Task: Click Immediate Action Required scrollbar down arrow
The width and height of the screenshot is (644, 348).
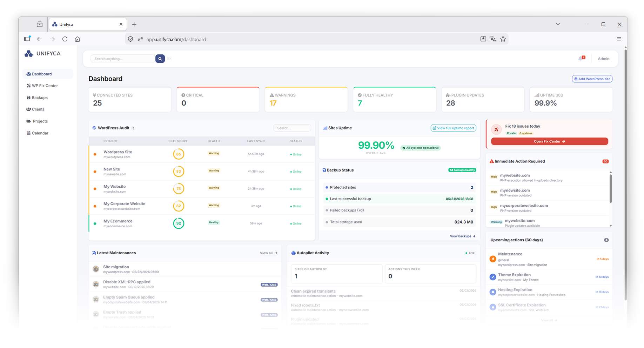Action: tap(611, 226)
